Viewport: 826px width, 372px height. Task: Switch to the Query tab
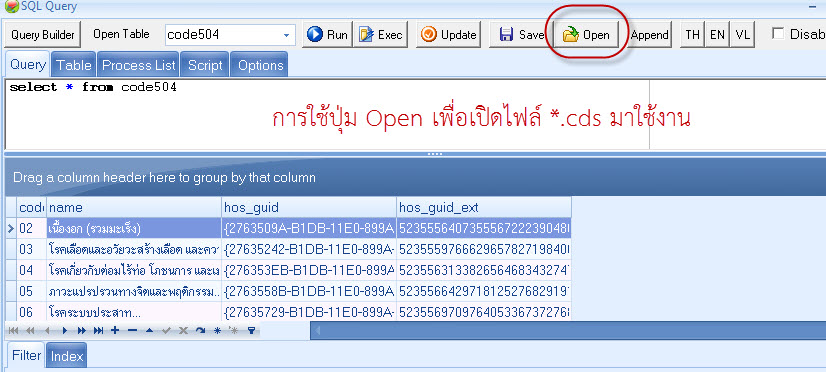coord(28,64)
